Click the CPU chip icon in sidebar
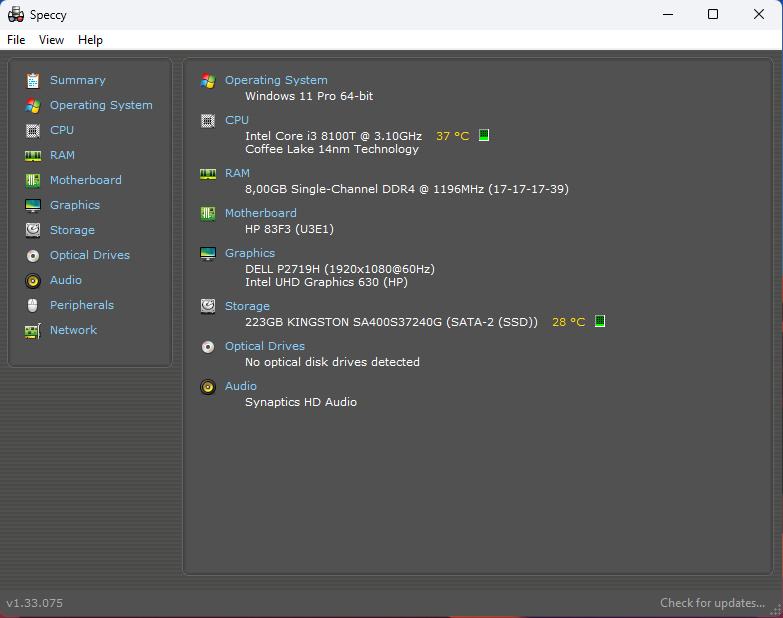The height and width of the screenshot is (618, 783). pos(33,130)
